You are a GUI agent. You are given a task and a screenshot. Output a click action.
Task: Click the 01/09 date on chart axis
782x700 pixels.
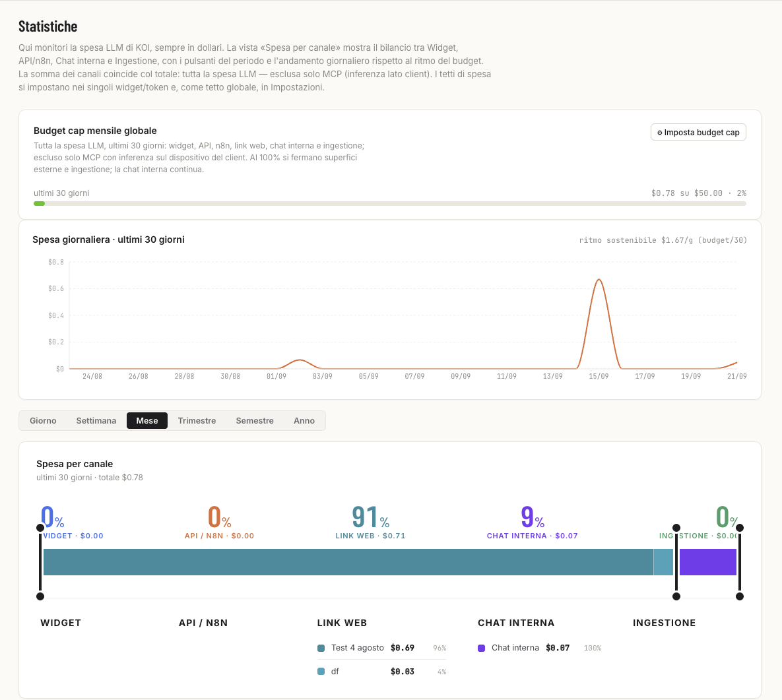click(277, 377)
